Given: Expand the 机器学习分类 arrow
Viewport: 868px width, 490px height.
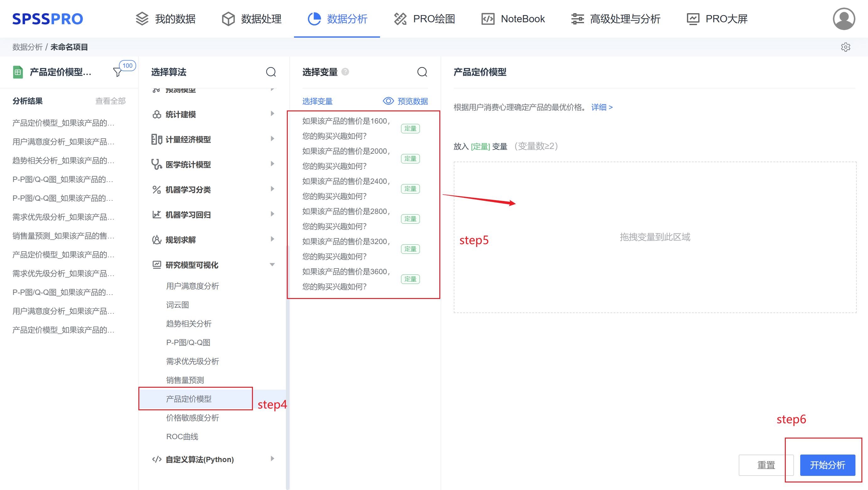Looking at the screenshot, I should tap(272, 189).
